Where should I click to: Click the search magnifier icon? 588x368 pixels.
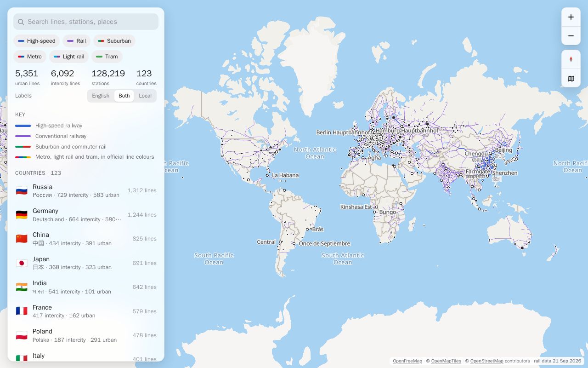pyautogui.click(x=21, y=22)
